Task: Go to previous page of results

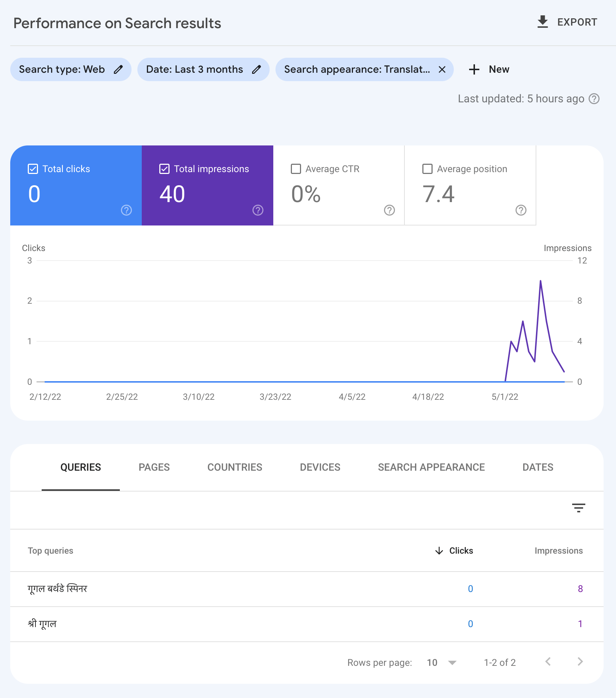Action: coord(548,662)
